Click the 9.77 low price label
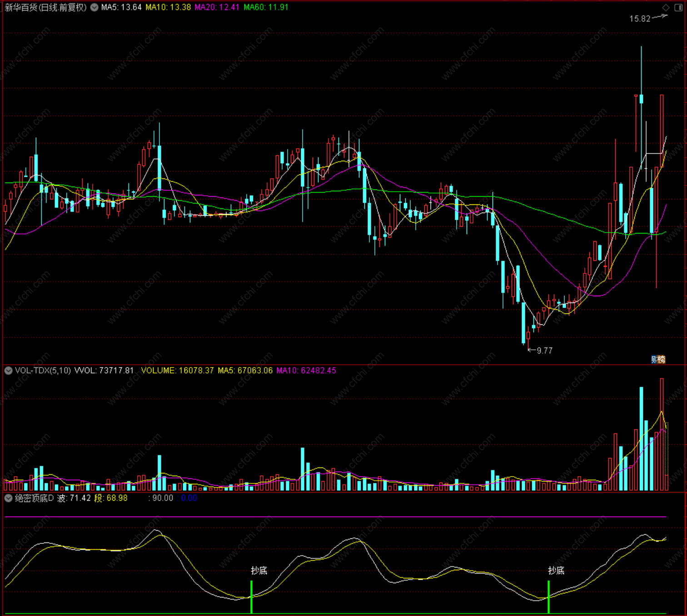 [x=544, y=351]
